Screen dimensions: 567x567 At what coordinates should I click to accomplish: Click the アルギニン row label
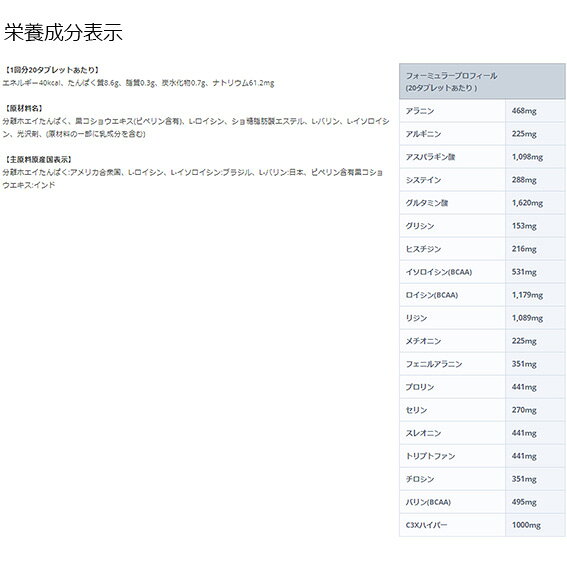tap(423, 134)
